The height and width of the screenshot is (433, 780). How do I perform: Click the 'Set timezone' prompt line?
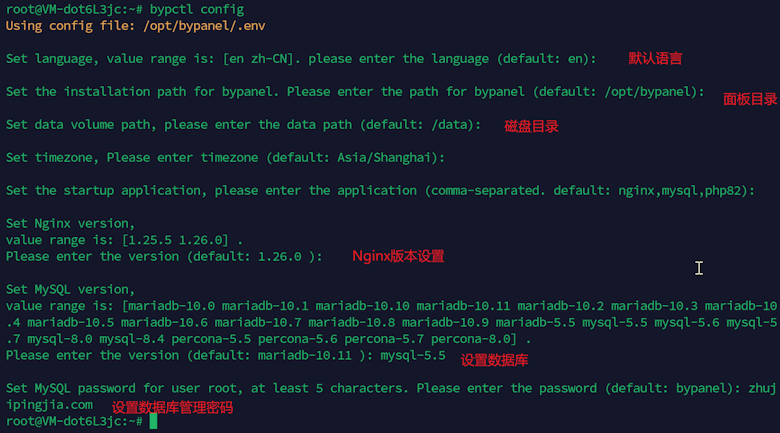pos(225,158)
